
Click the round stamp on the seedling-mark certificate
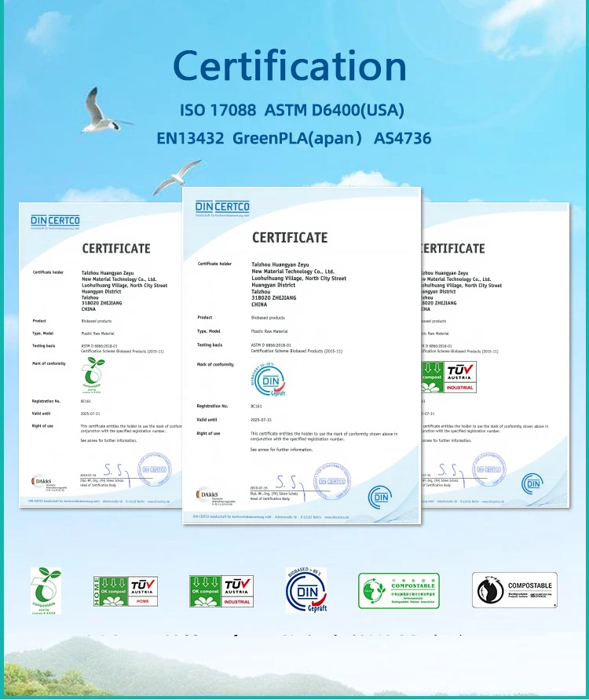point(155,469)
